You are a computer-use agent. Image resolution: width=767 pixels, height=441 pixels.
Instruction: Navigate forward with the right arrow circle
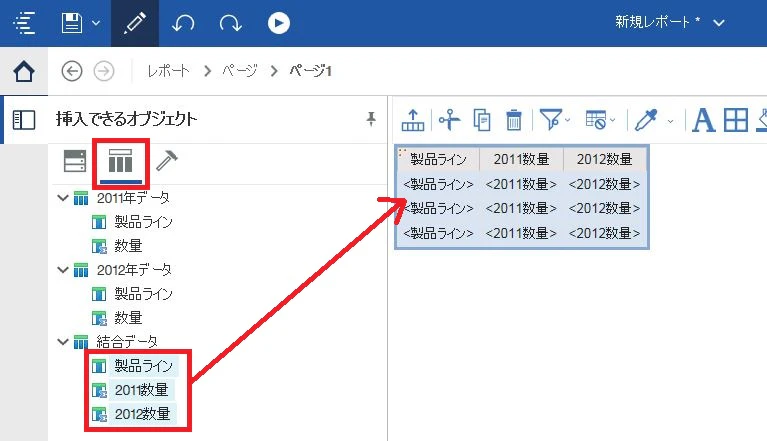(x=104, y=71)
